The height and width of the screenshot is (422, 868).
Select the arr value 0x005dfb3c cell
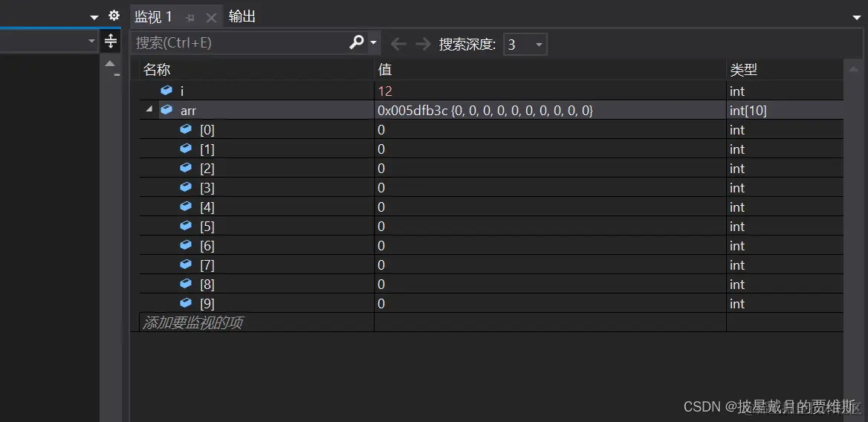click(x=550, y=110)
